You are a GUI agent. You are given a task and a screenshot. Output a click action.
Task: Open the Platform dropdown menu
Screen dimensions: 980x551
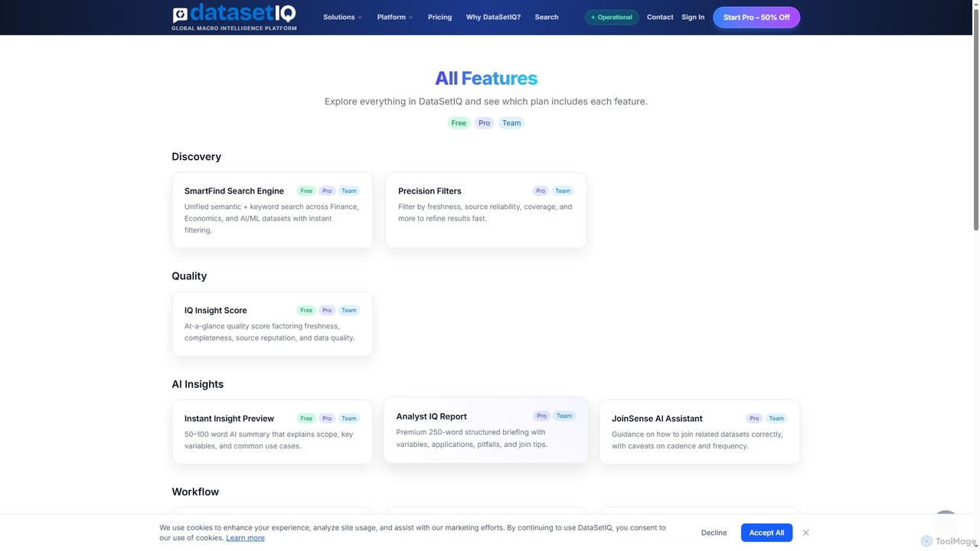click(395, 17)
